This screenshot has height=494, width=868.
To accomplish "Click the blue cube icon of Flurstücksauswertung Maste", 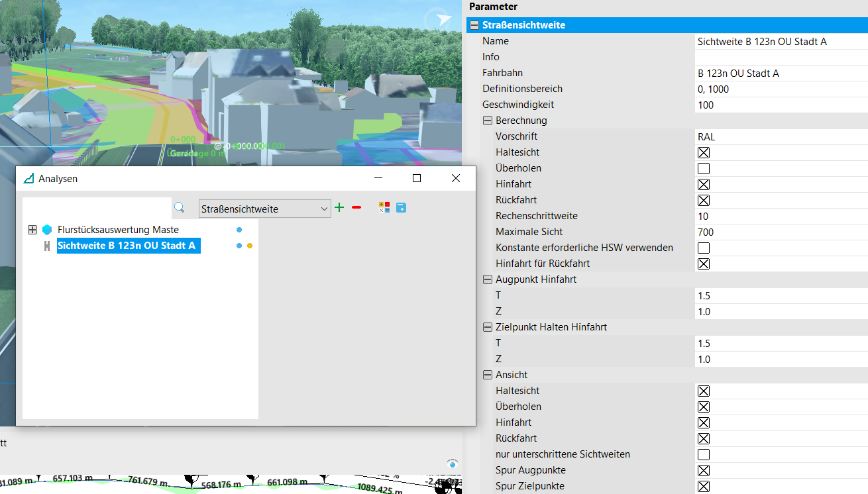I will pos(47,230).
